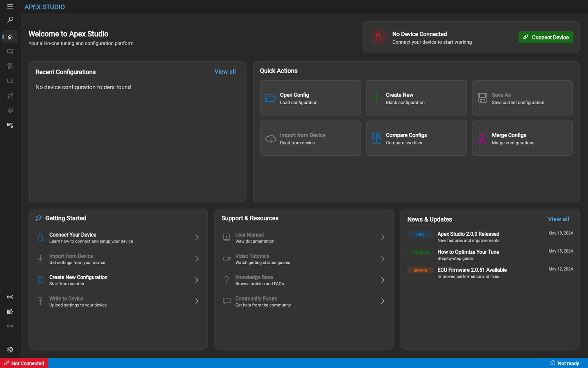The image size is (588, 368).
Task: Open the bar chart sidebar icon
Action: [x=10, y=312]
